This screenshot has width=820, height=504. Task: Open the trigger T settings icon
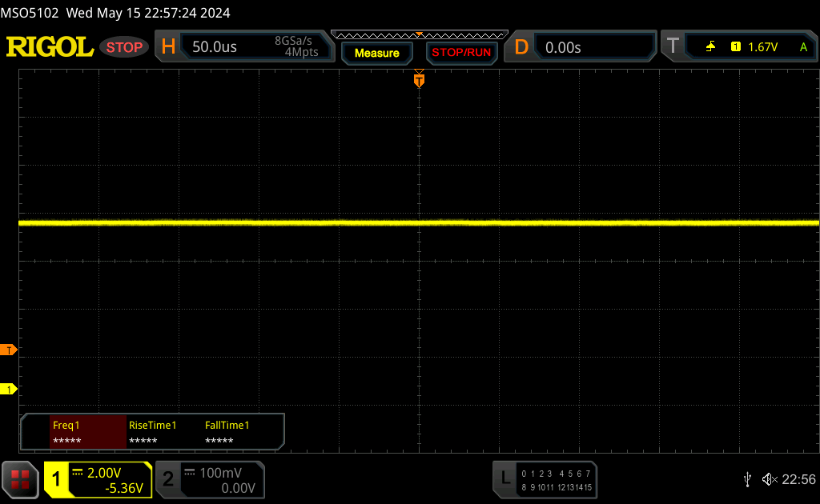tap(673, 46)
